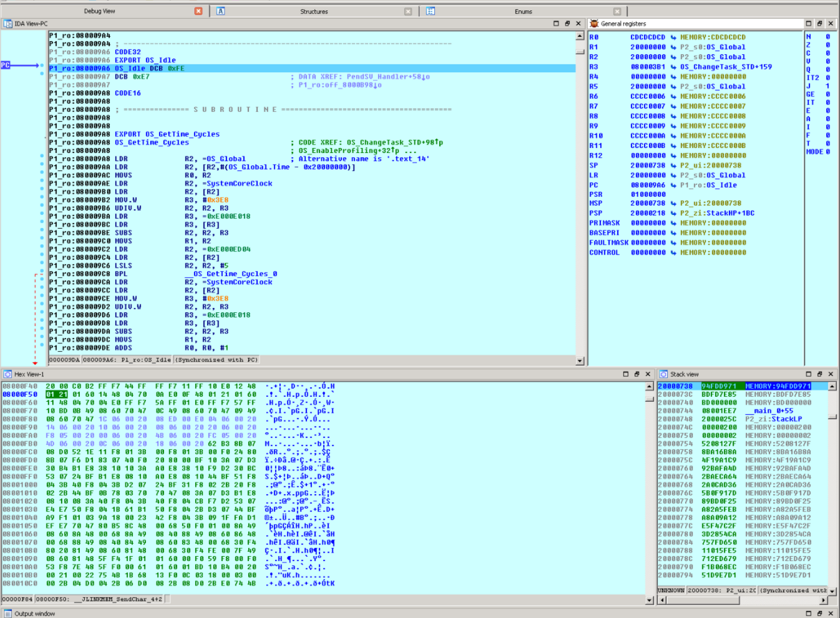Select the PSR value 01000000
This screenshot has width=840, height=618.
tap(648, 194)
